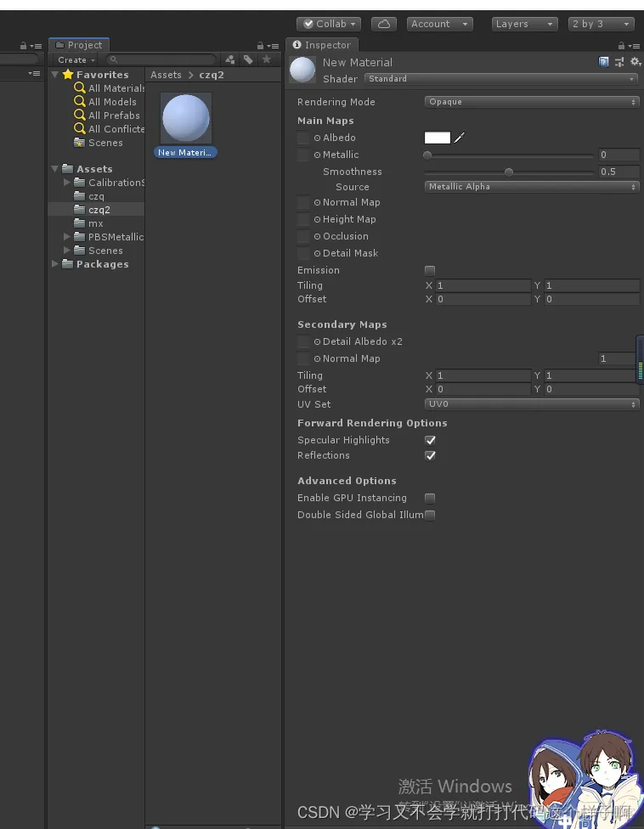Click the Detail Albedo x2 texture slot
This screenshot has height=829, width=644.
[303, 341]
